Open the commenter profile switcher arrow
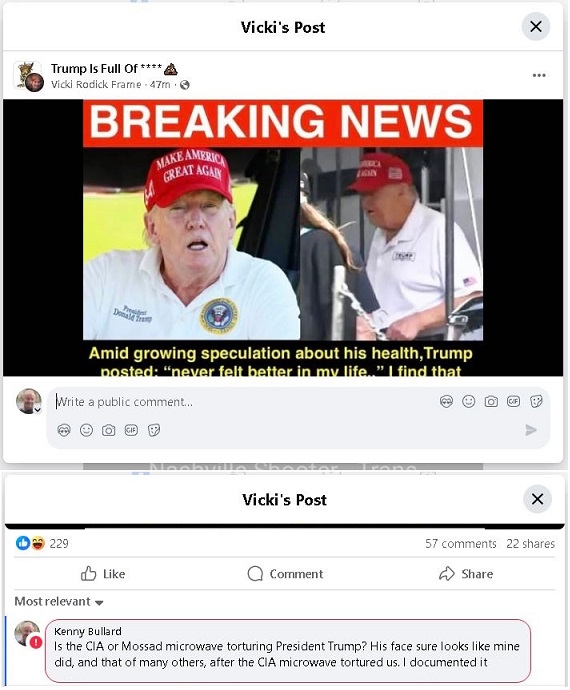The height and width of the screenshot is (690, 570). point(38,410)
